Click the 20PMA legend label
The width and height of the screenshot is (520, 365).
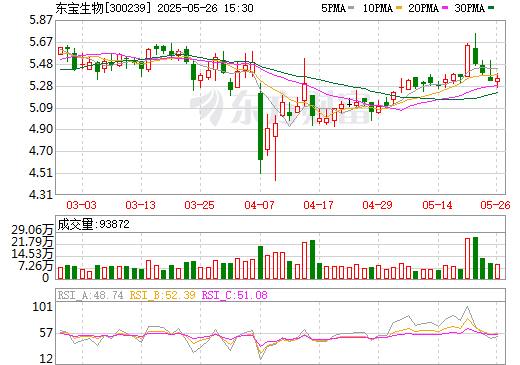[x=423, y=8]
